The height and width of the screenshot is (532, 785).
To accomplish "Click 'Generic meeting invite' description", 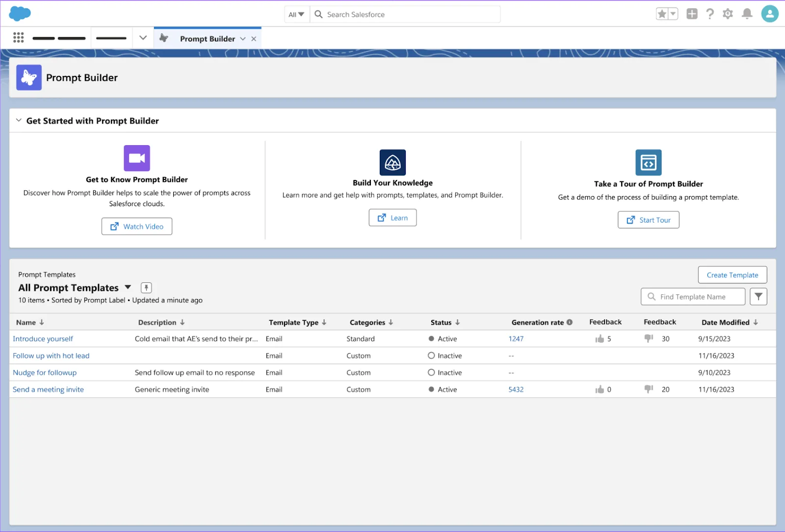I will click(172, 389).
